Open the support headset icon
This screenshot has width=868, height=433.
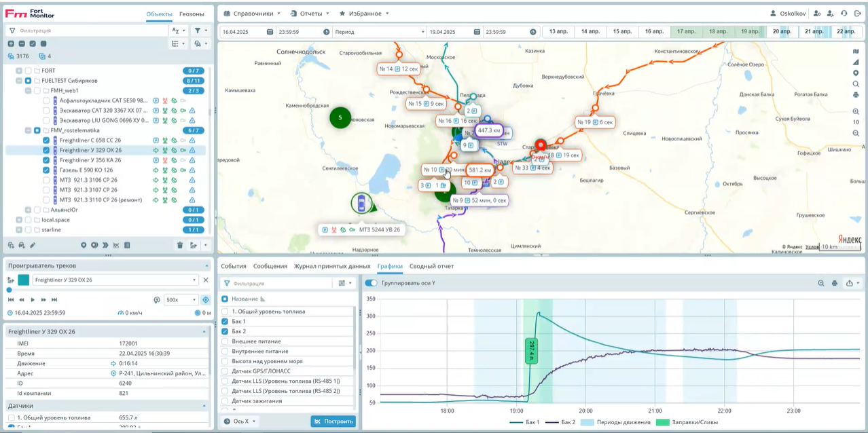point(844,13)
